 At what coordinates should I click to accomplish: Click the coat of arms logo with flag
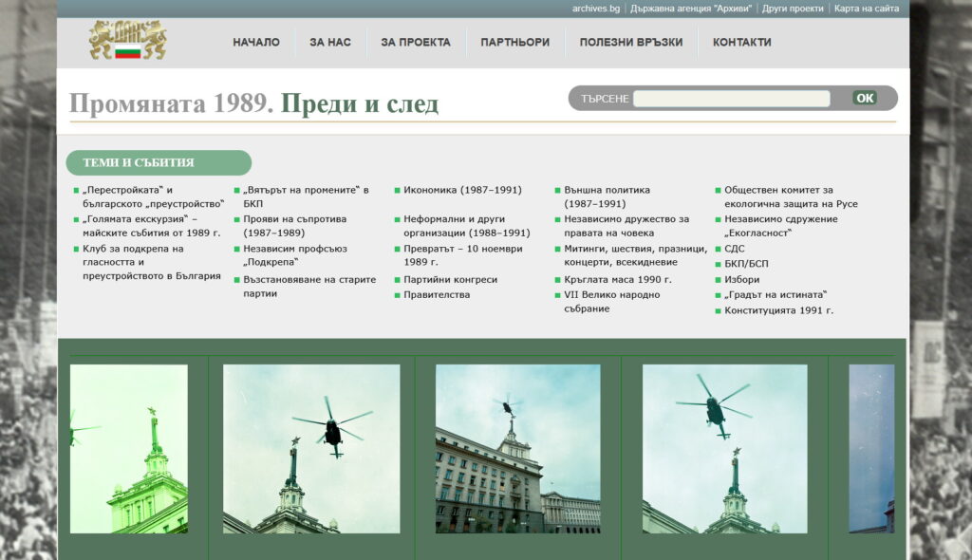point(127,42)
